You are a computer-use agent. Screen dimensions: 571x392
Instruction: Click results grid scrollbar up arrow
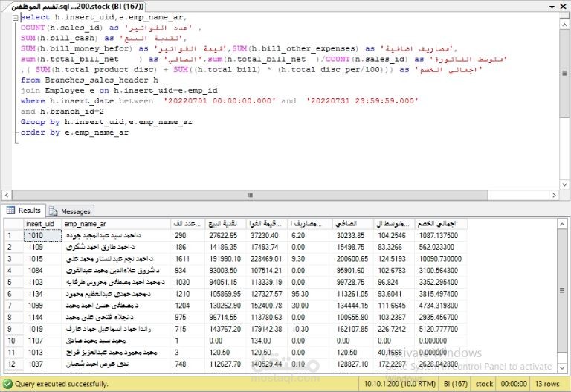click(562, 224)
